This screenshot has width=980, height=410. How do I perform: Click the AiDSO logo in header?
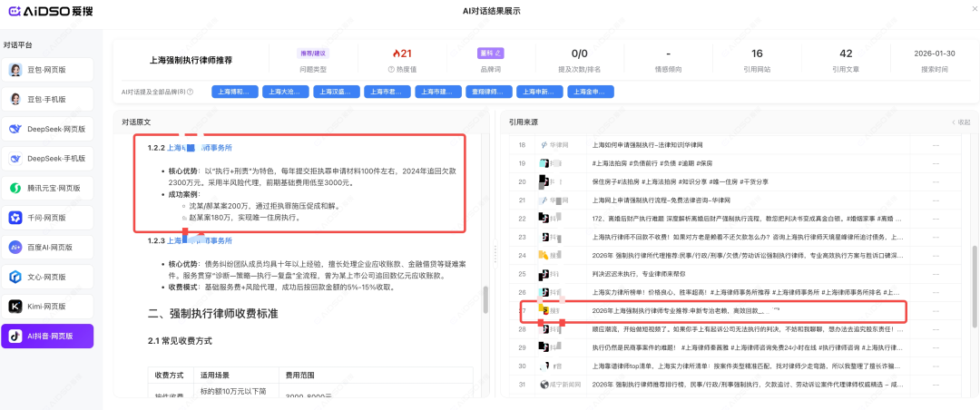[45, 11]
